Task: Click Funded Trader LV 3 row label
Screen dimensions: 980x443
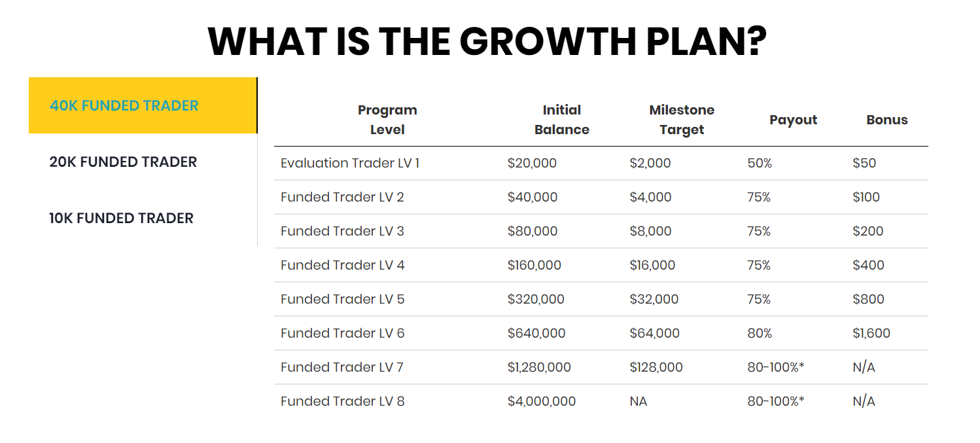Action: 342,231
